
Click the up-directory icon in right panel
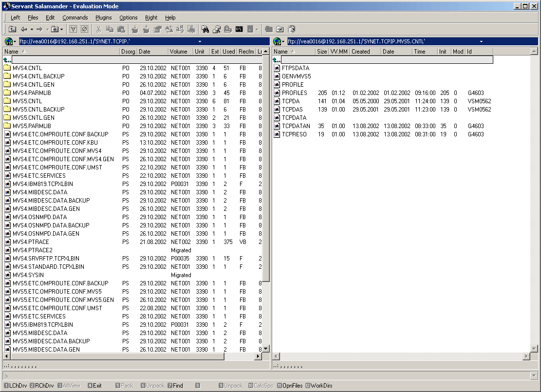(x=277, y=60)
